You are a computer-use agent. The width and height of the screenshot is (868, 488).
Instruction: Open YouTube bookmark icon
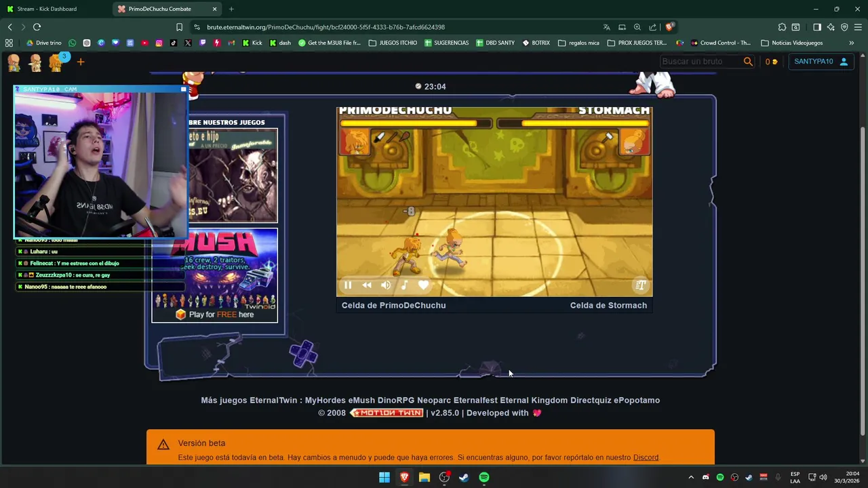click(x=144, y=43)
